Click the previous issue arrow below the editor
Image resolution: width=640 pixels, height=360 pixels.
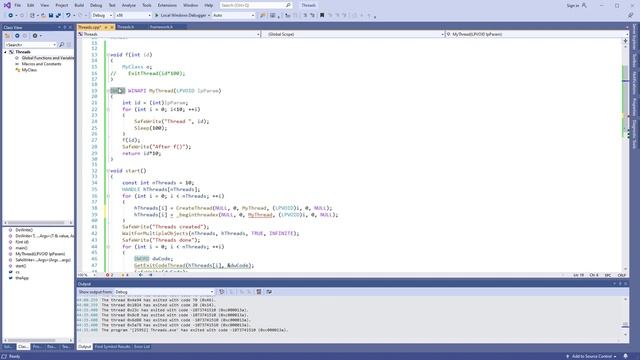pyautogui.click(x=140, y=275)
